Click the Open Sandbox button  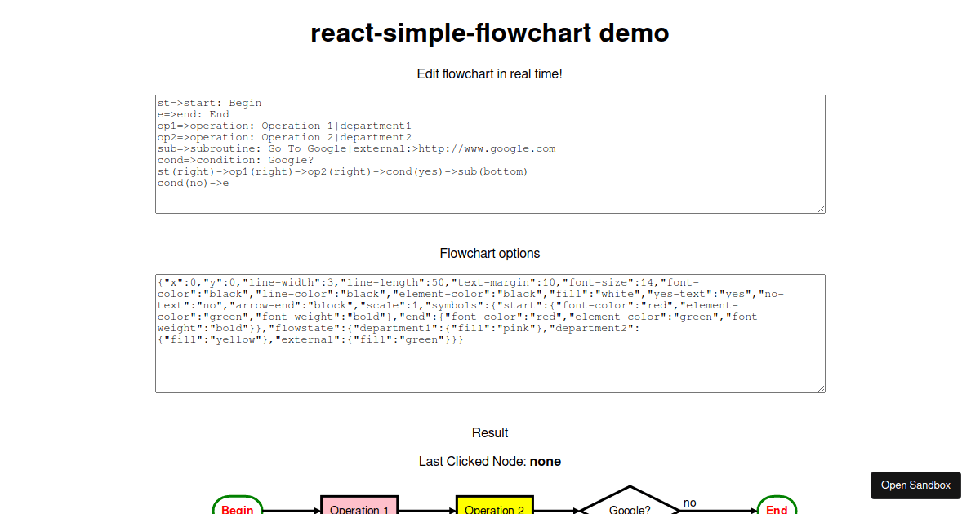tap(915, 485)
